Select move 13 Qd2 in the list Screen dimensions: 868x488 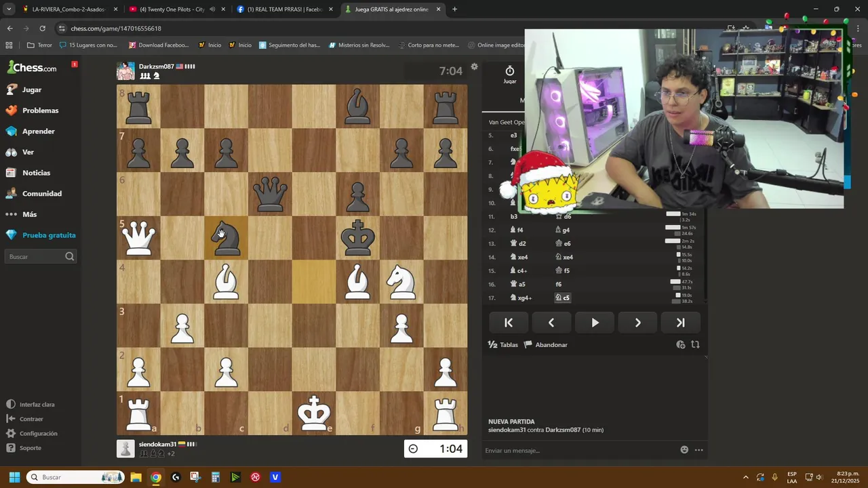point(518,243)
